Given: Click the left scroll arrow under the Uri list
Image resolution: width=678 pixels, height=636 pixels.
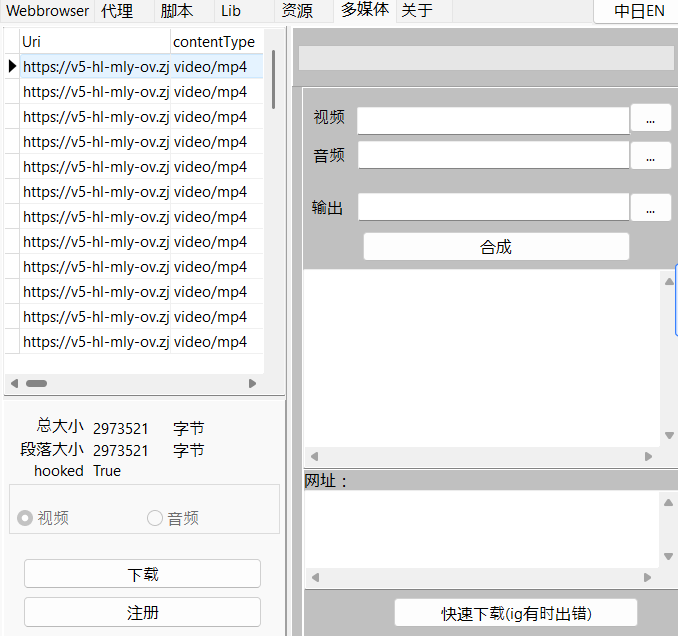Looking at the screenshot, I should click(14, 383).
